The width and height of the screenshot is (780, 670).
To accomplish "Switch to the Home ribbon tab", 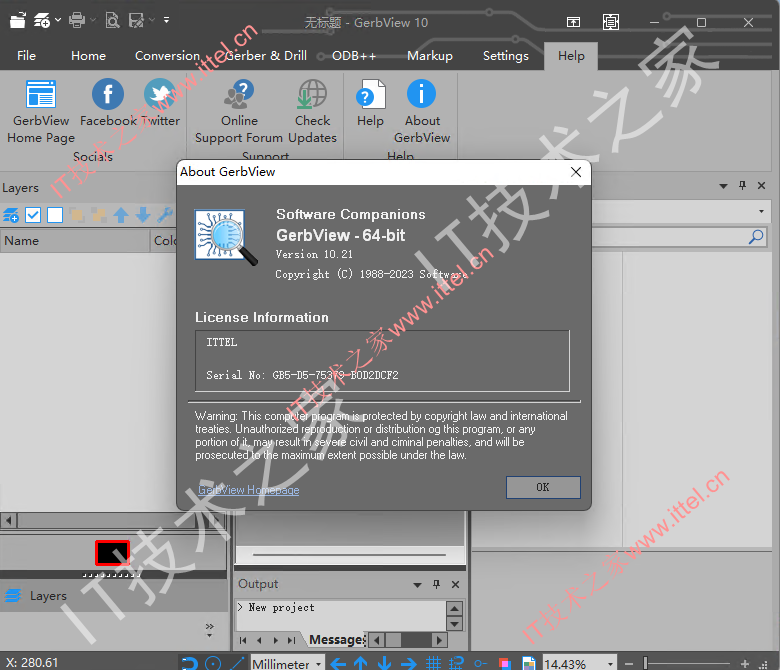I will [x=88, y=56].
